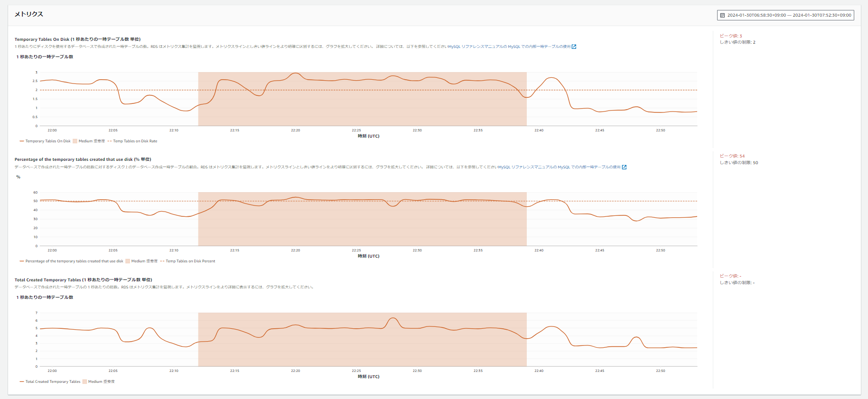868x399 pixels.
Task: Select the メトリクス panel heading
Action: pyautogui.click(x=28, y=14)
